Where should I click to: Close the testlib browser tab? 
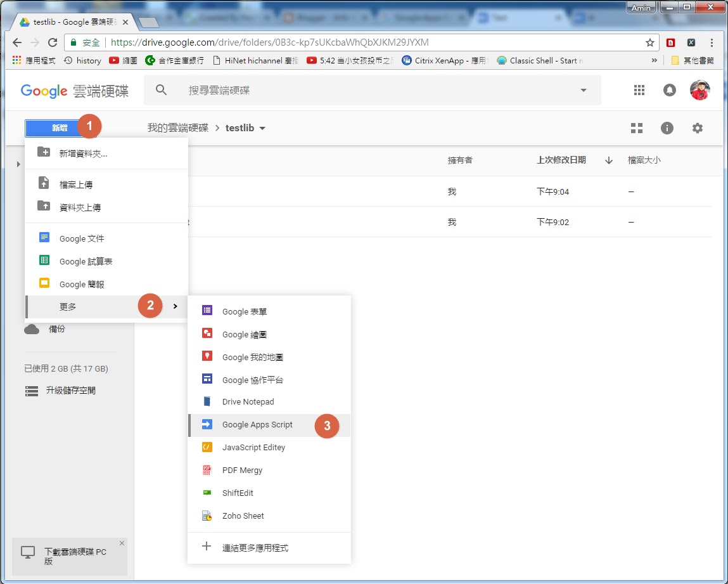coord(125,22)
